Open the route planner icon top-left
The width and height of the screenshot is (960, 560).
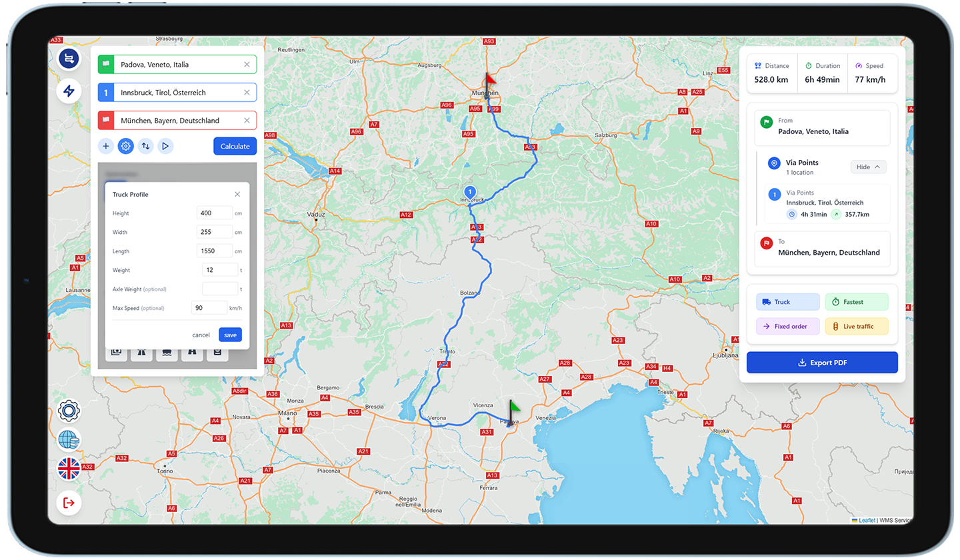(69, 59)
